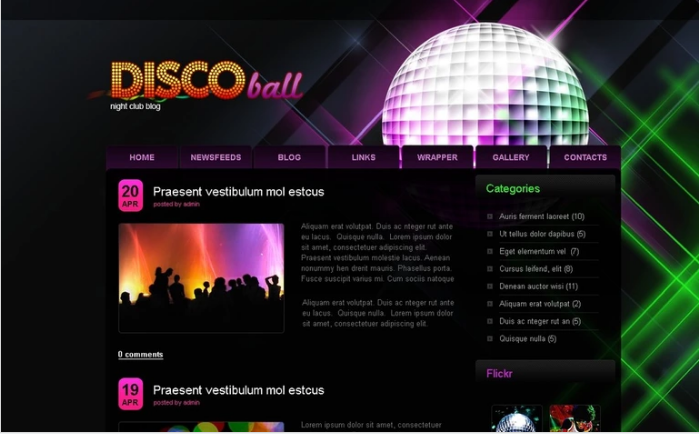Image resolution: width=699 pixels, height=434 pixels.
Task: Click the DISCO ball site logo
Action: [207, 80]
